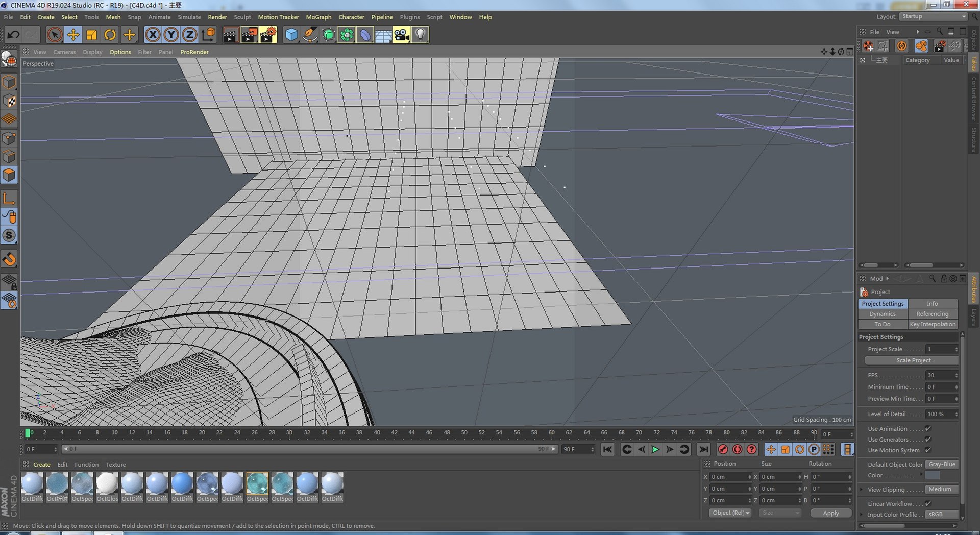Enable the Axis mode icon
This screenshot has height=535, width=980.
(9, 198)
